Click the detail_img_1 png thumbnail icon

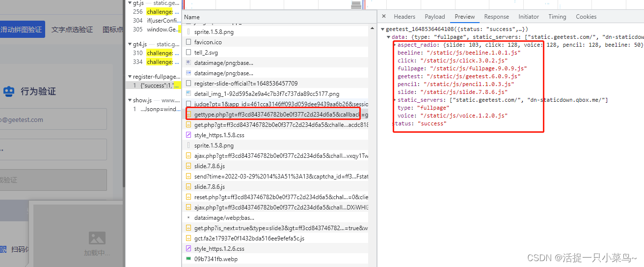click(x=188, y=94)
